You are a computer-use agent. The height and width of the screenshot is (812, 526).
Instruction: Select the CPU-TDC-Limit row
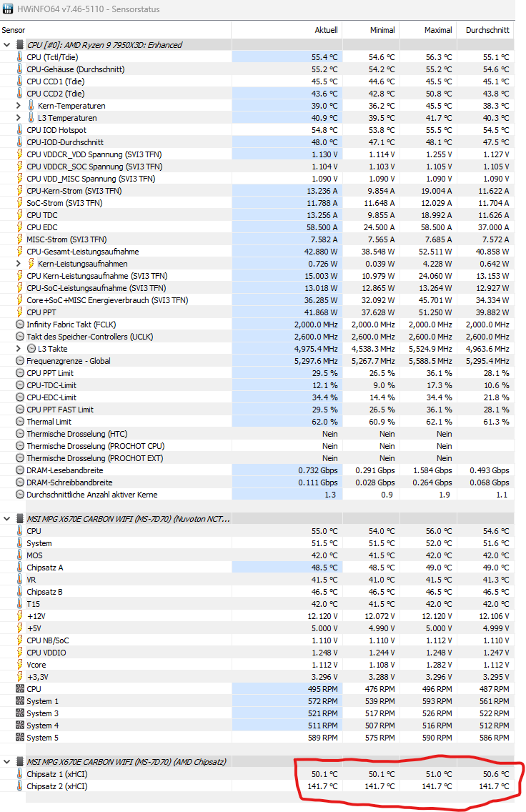257,385
